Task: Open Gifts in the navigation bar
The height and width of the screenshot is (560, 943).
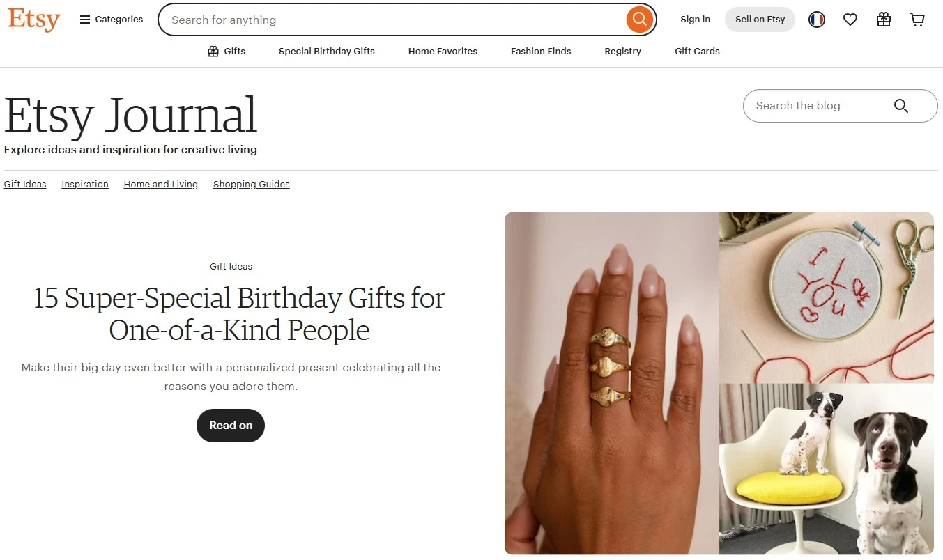Action: tap(227, 51)
